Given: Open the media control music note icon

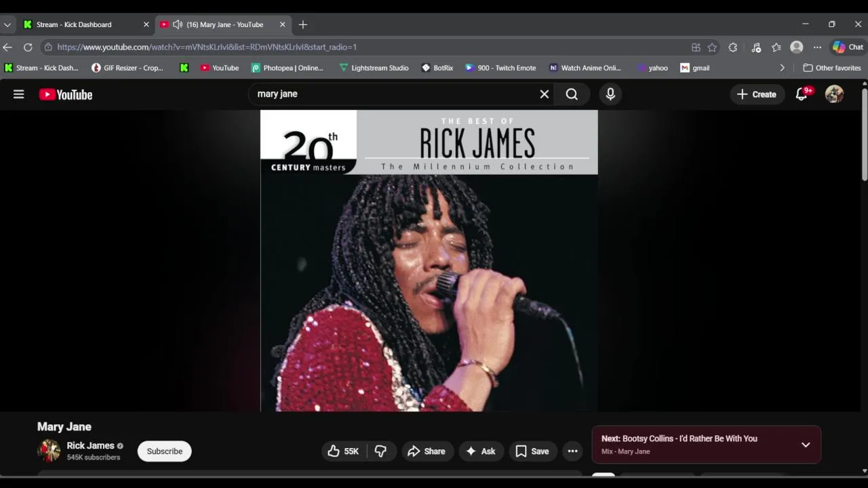Looking at the screenshot, I should coord(756,47).
